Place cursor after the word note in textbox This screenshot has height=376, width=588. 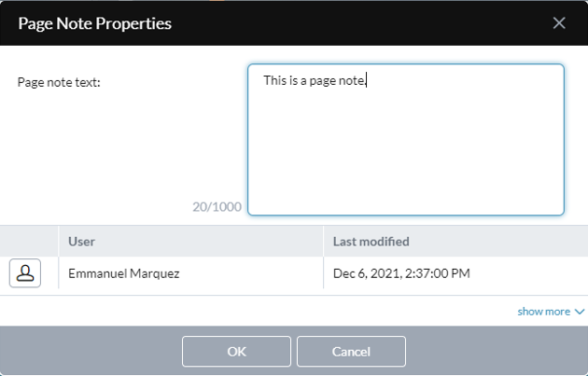point(365,80)
